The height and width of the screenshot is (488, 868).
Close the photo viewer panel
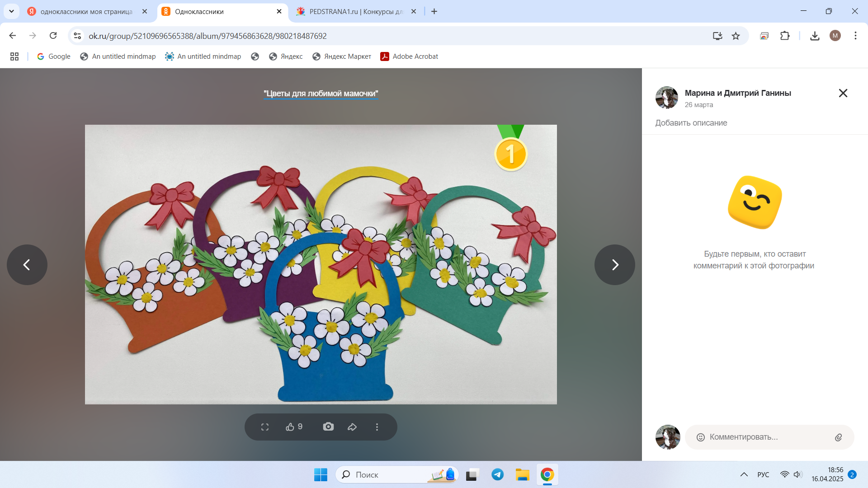(x=843, y=93)
